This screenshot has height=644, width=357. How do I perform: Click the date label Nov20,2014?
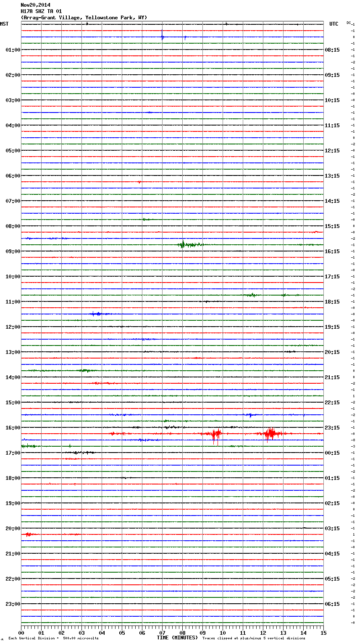tap(35, 5)
